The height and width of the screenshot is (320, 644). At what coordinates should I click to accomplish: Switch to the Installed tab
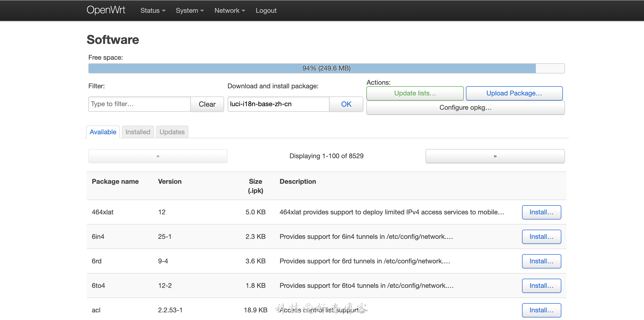(x=138, y=132)
